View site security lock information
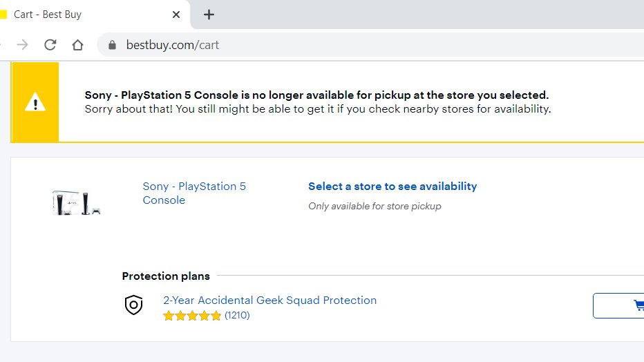The image size is (644, 362). coord(112,45)
